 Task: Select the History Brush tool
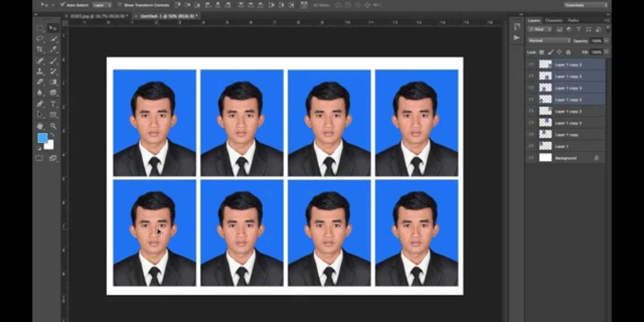(x=53, y=72)
